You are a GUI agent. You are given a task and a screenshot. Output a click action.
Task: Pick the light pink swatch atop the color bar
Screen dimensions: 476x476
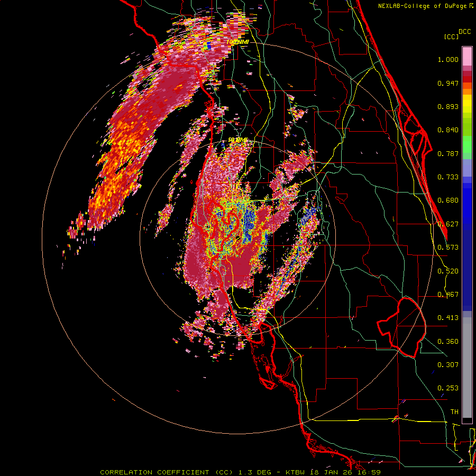(x=467, y=57)
